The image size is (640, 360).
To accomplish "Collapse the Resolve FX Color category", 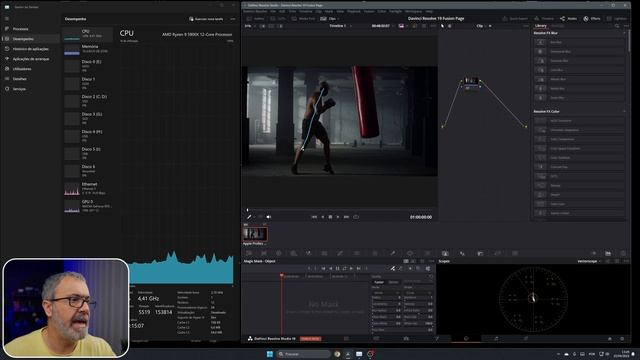I will [x=624, y=111].
